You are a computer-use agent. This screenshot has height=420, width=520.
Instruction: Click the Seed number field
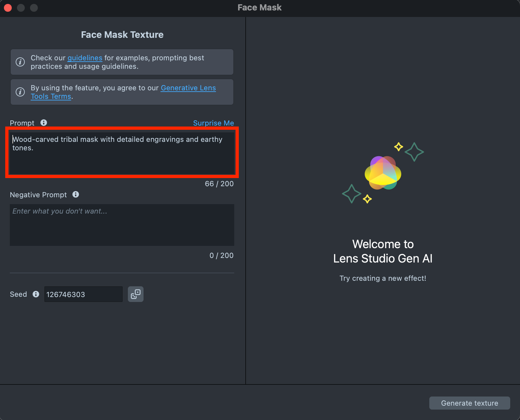tap(83, 294)
